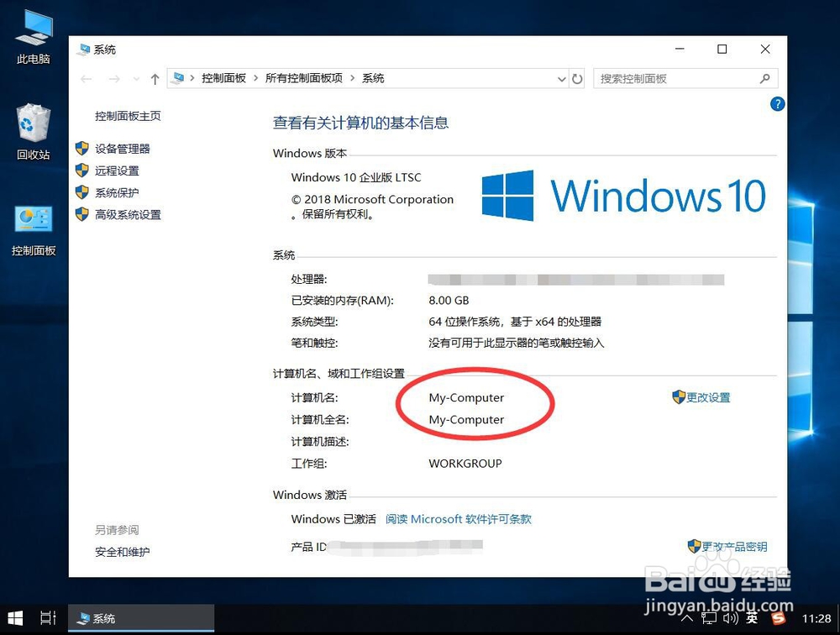Open 系统保护 link
The width and height of the screenshot is (840, 635).
pyautogui.click(x=117, y=192)
